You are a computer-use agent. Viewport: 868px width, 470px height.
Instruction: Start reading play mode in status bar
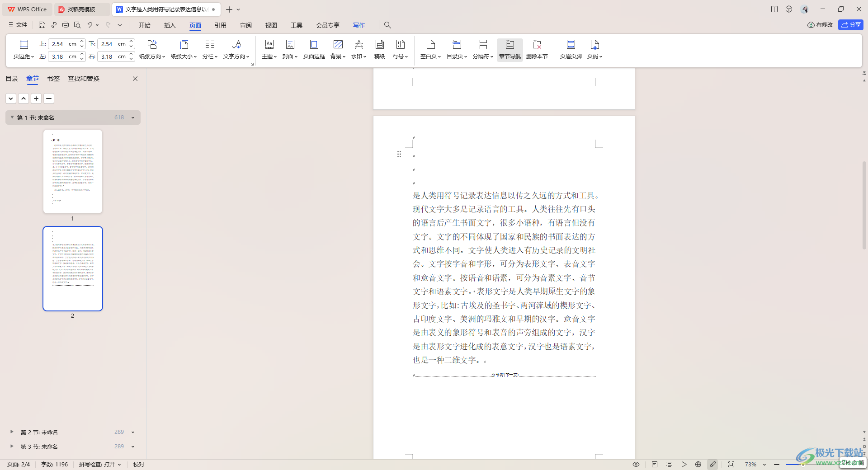pyautogui.click(x=684, y=464)
